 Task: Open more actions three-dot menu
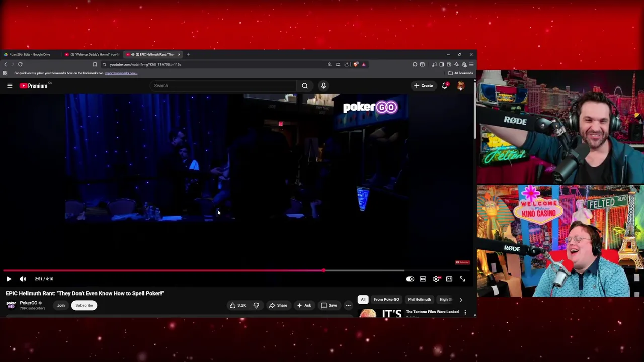coord(348,305)
